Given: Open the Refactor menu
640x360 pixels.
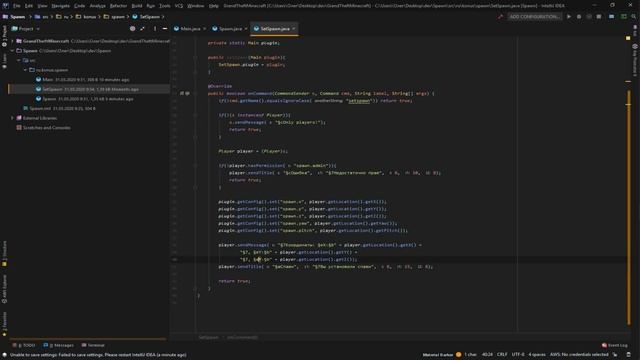Looking at the screenshot, I should pos(118,6).
